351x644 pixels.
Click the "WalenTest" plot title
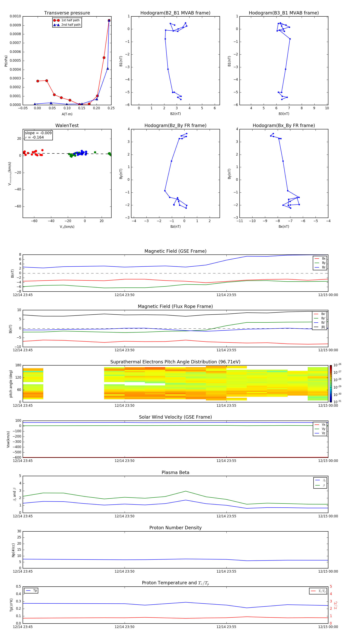pos(67,125)
